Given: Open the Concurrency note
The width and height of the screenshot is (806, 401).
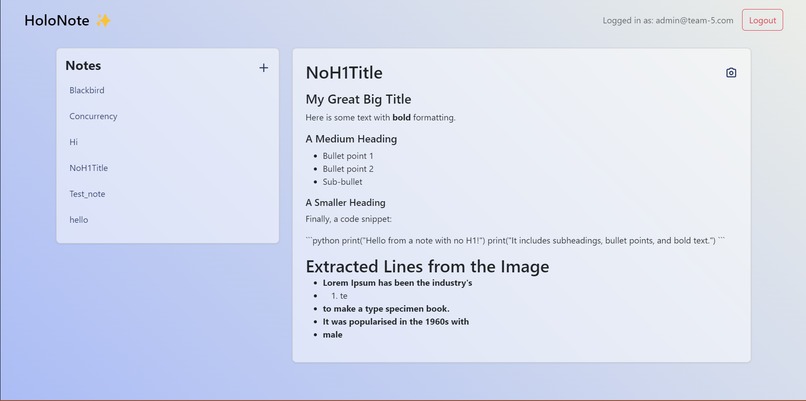Looking at the screenshot, I should click(93, 116).
